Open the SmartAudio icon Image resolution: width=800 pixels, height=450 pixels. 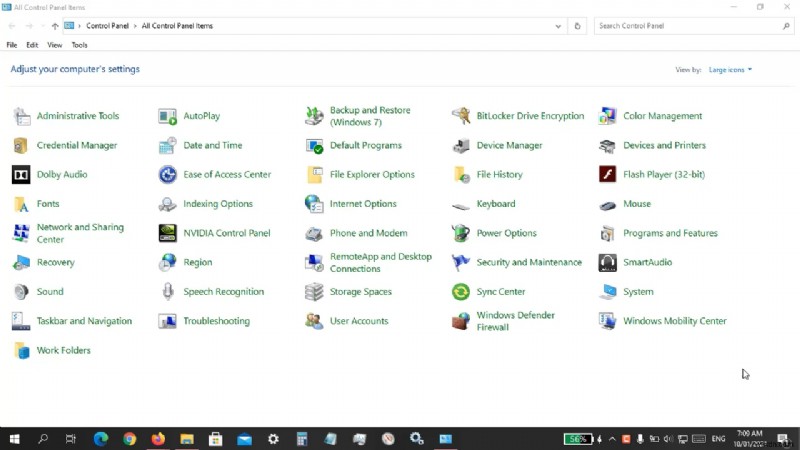[607, 263]
